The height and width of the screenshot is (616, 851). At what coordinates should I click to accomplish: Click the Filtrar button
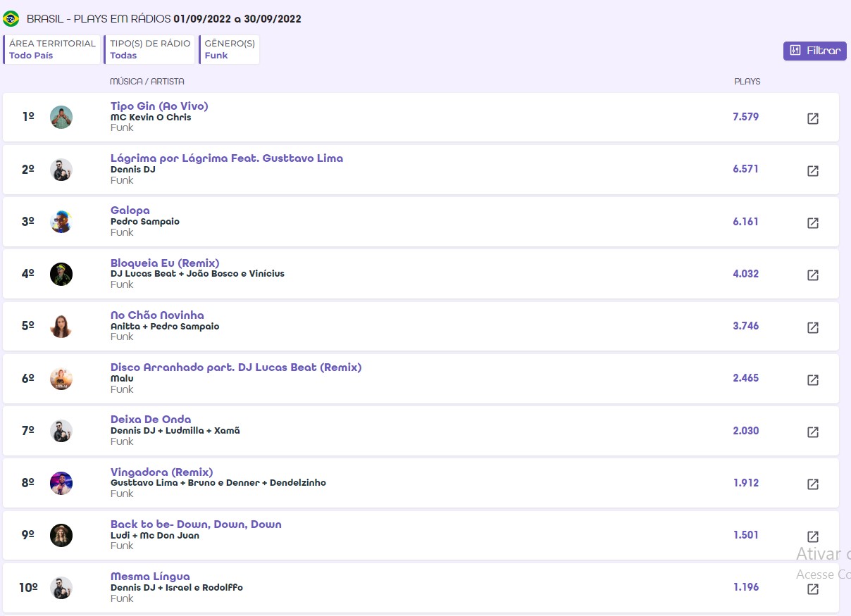point(815,51)
